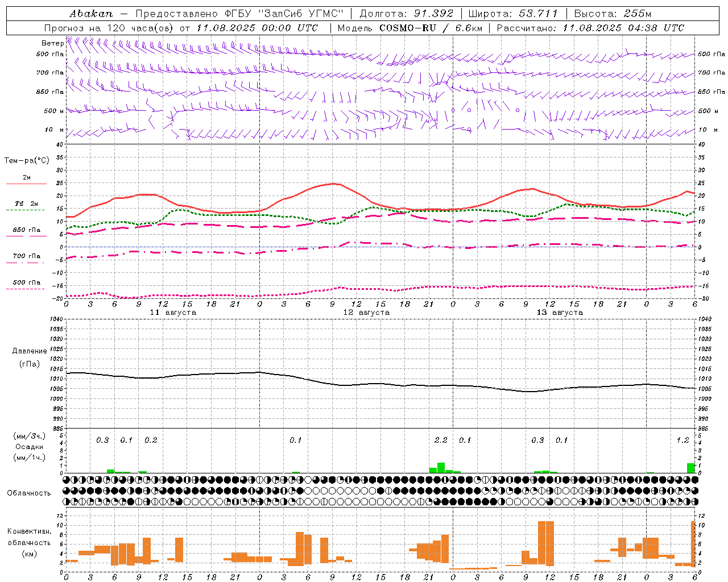Screen dimensions: 728x582
Task: Click the Рассчитано: 11.08.2025 04:38 UTC timestamp
Action: 590,28
